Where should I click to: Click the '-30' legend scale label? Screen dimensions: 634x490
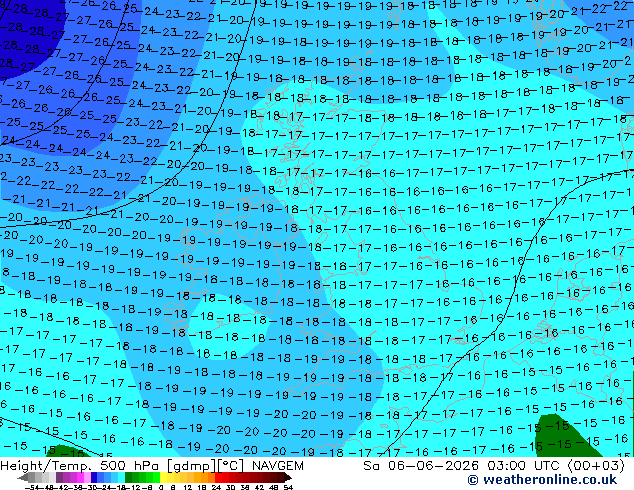click(91, 488)
